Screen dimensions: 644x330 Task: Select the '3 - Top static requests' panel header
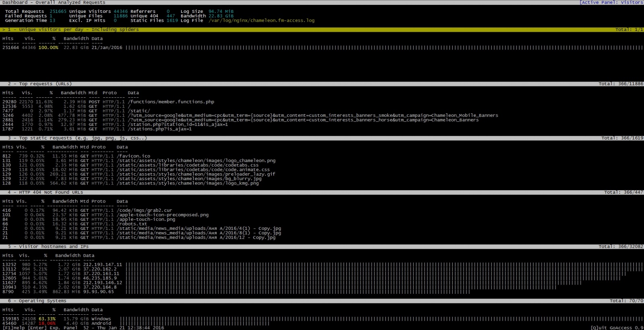tap(322, 138)
